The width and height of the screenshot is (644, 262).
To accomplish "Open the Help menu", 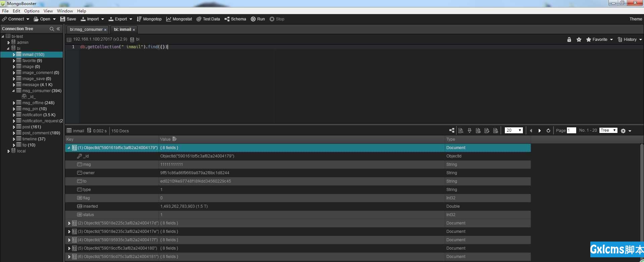I will pos(82,11).
